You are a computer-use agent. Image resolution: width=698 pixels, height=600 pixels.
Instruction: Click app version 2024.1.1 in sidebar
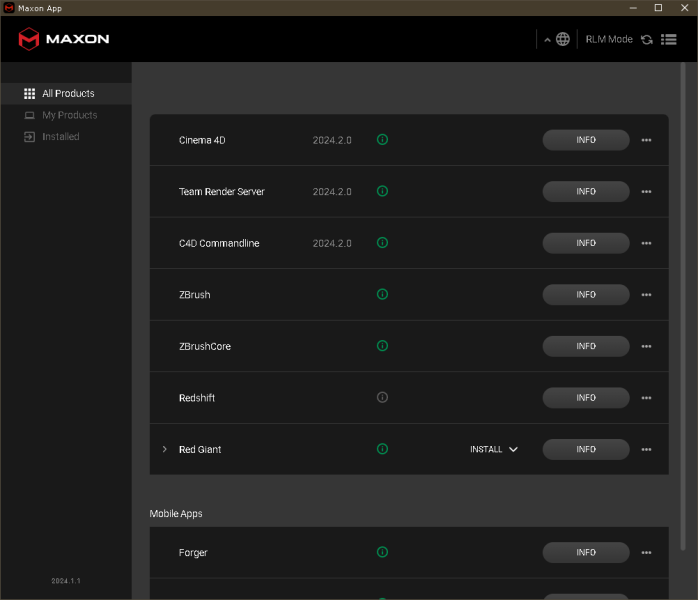[66, 581]
